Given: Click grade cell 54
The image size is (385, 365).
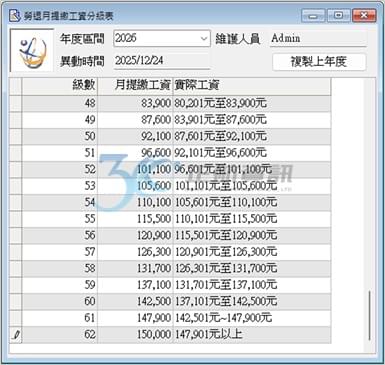Looking at the screenshot, I should (x=60, y=202).
